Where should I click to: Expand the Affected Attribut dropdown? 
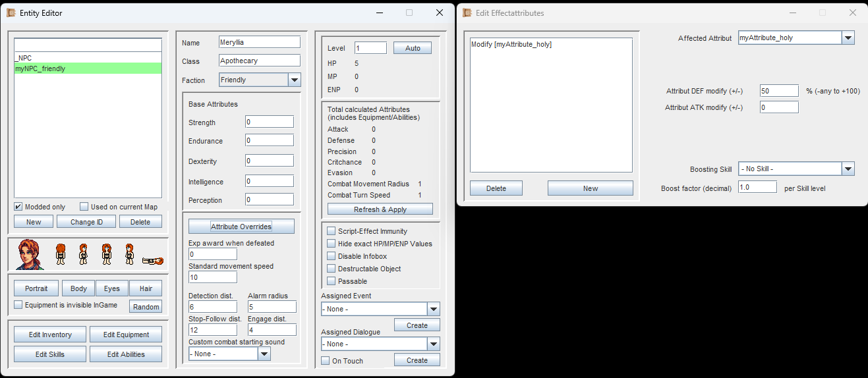tap(848, 38)
